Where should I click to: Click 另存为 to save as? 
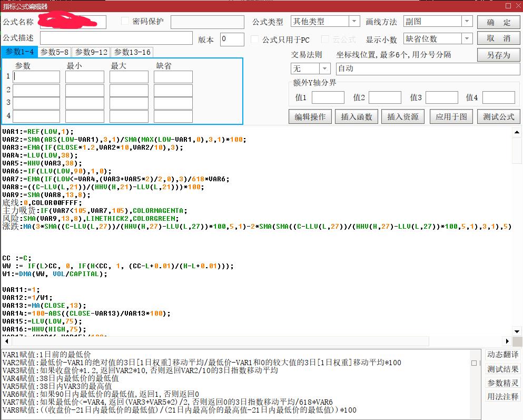point(497,54)
